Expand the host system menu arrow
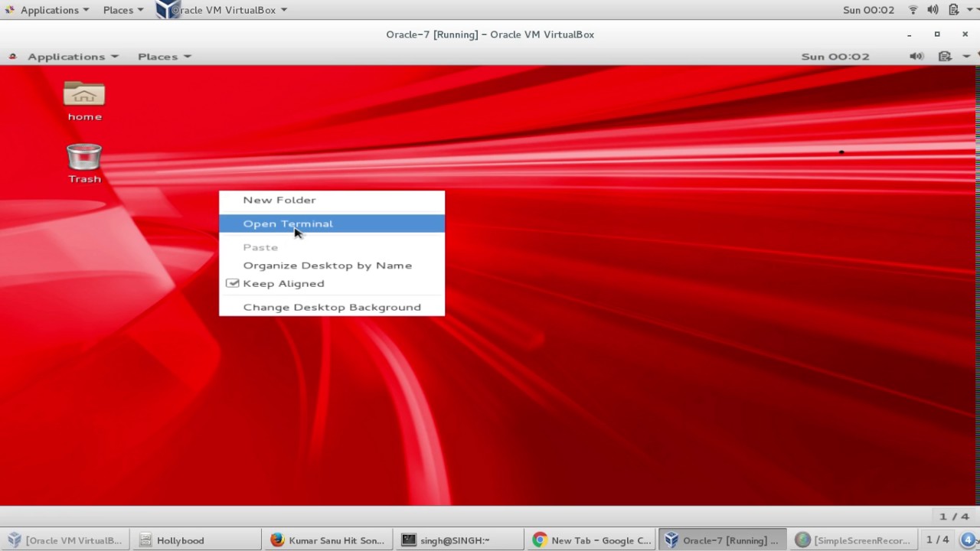 971,10
